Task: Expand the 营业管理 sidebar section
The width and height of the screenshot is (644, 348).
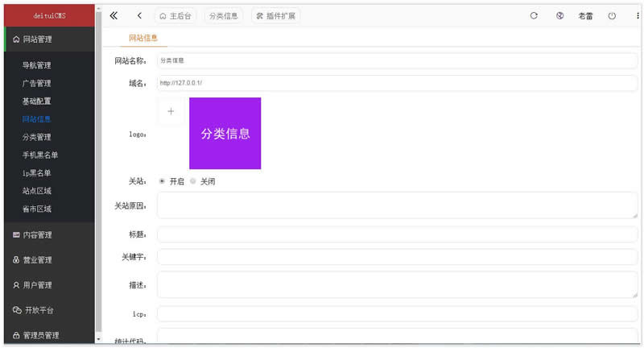Action: coord(47,260)
